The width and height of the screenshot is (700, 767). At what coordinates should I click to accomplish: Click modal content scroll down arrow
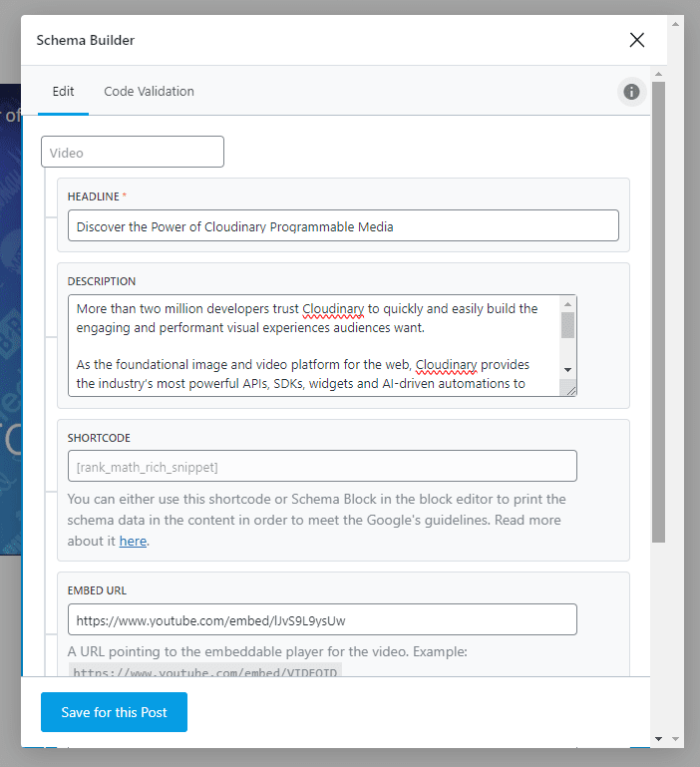coord(658,739)
